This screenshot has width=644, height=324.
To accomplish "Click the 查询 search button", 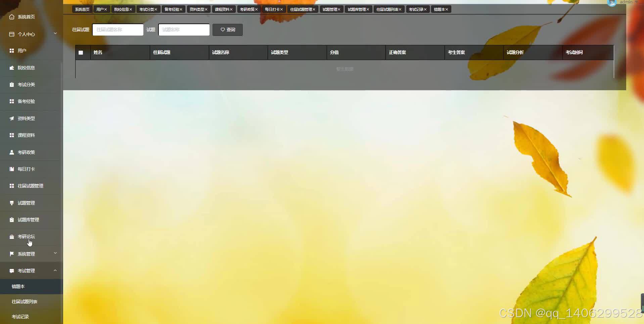I will [x=228, y=30].
